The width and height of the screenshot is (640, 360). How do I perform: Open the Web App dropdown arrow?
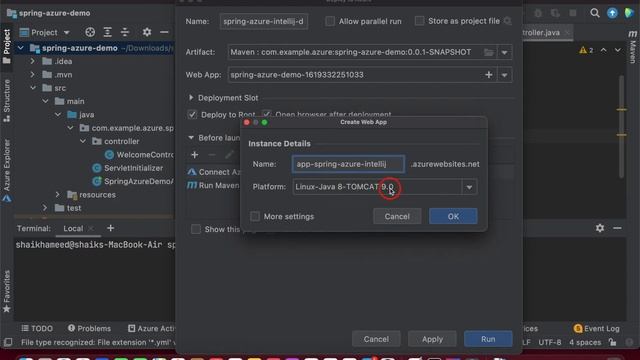(505, 75)
